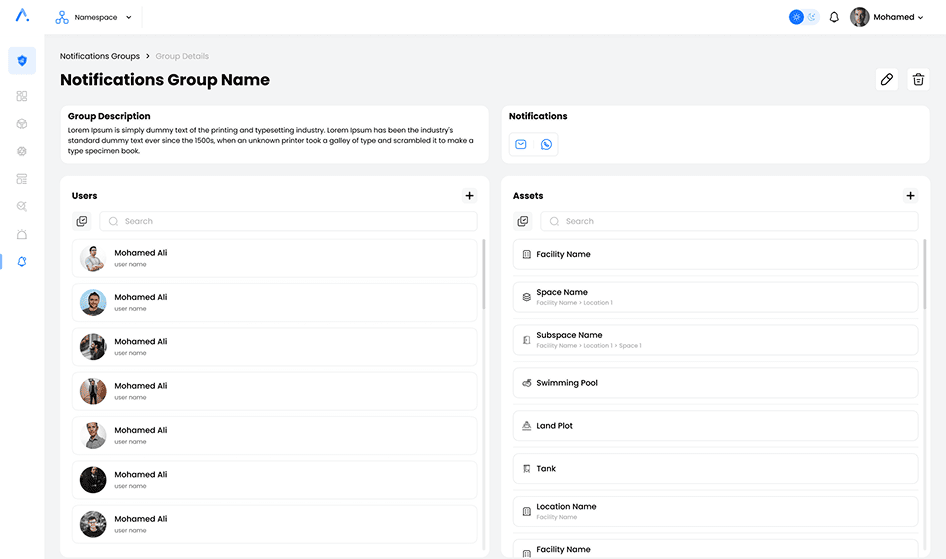Open the shield icon in sidebar
The width and height of the screenshot is (946, 559).
[22, 61]
